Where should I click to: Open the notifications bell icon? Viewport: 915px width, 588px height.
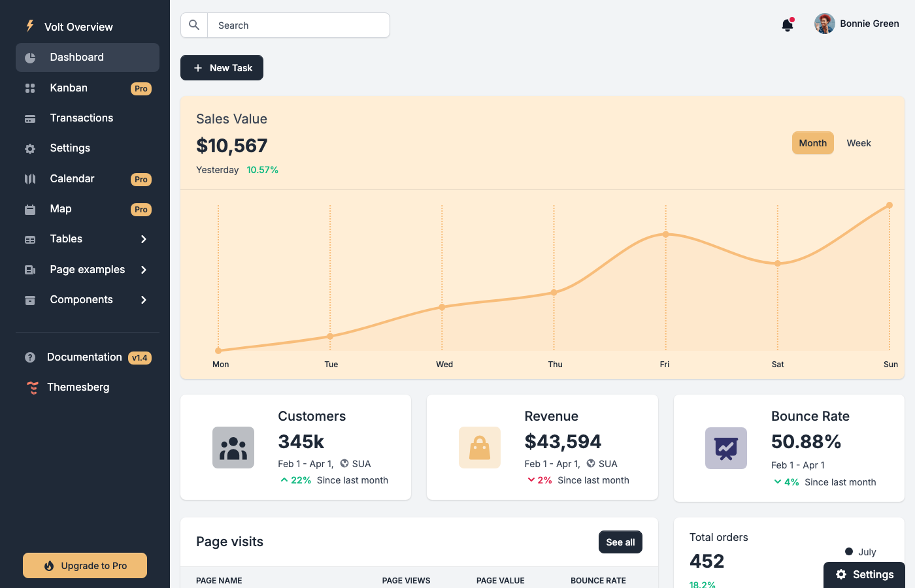click(x=788, y=24)
